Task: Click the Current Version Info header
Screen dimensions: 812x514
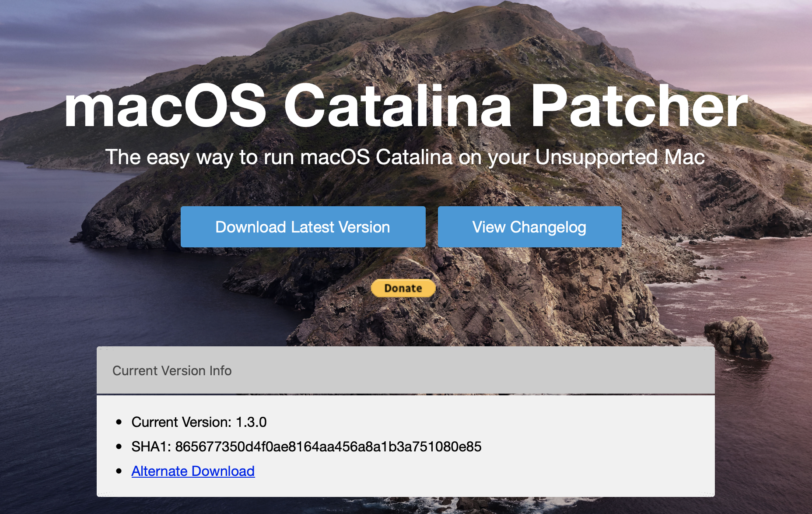Action: click(x=406, y=370)
